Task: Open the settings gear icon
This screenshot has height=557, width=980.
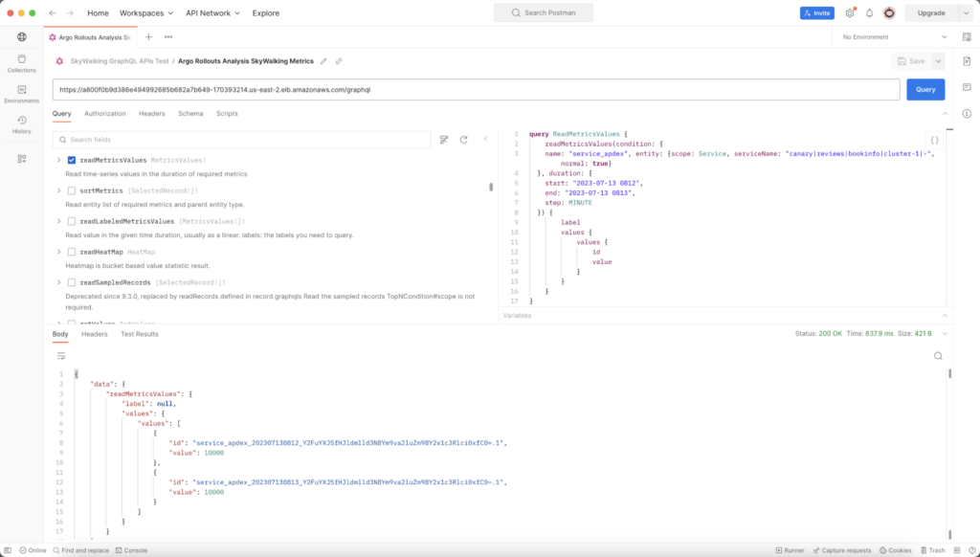Action: pyautogui.click(x=850, y=13)
